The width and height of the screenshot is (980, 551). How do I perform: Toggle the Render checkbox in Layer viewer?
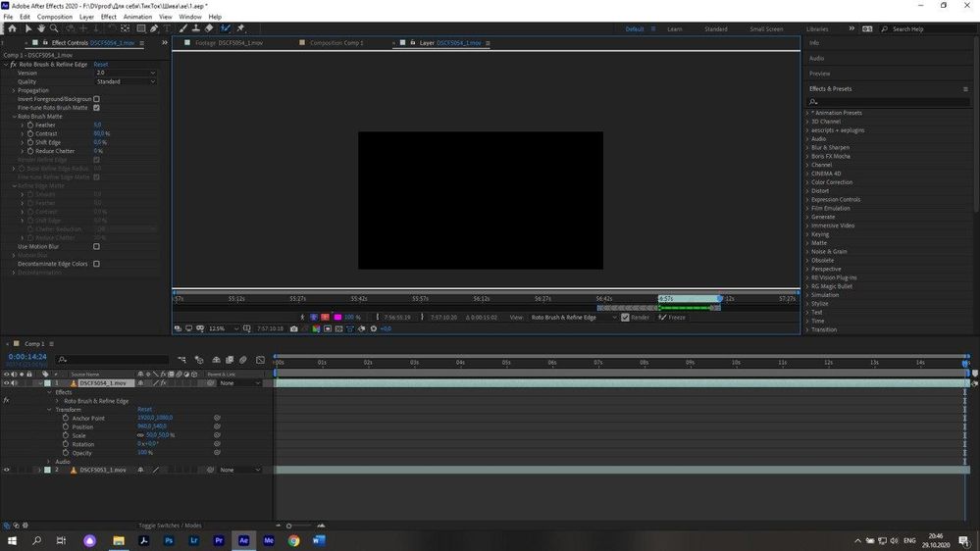pos(625,318)
